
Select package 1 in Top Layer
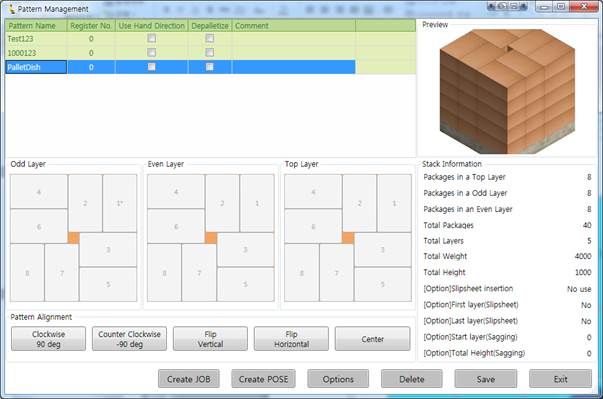[394, 203]
